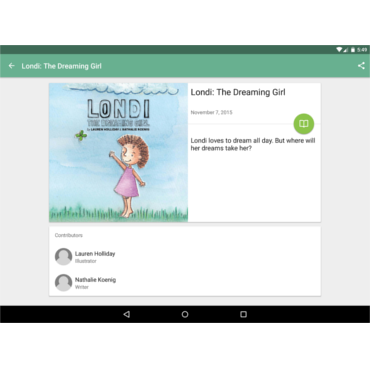Click the "Writer" role text
370x370 pixels.
(82, 287)
